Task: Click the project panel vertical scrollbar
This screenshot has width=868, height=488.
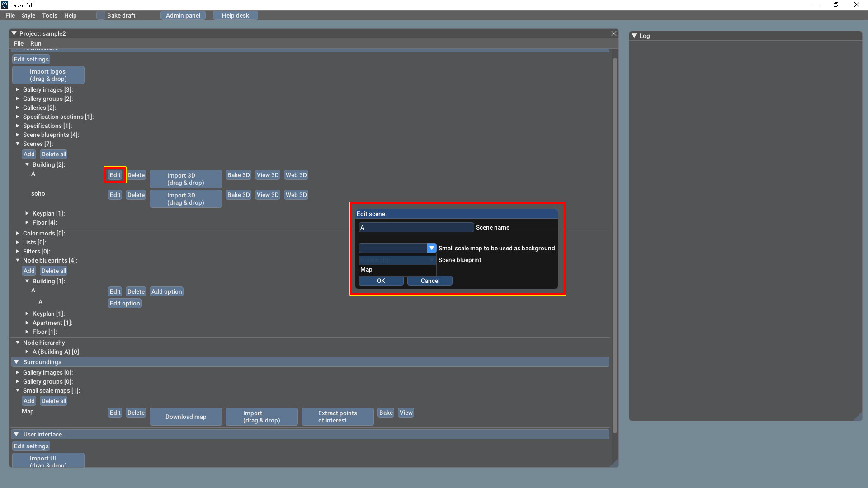Action: (x=614, y=244)
